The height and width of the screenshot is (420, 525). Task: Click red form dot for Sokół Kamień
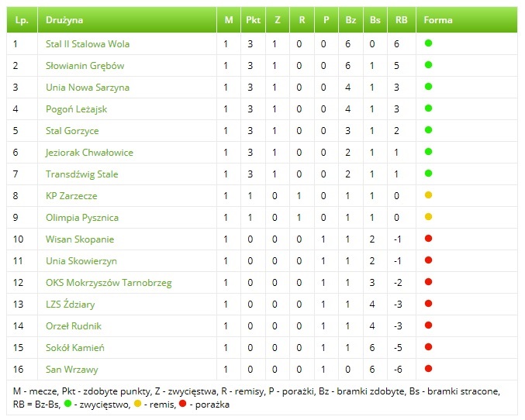pyautogui.click(x=428, y=347)
